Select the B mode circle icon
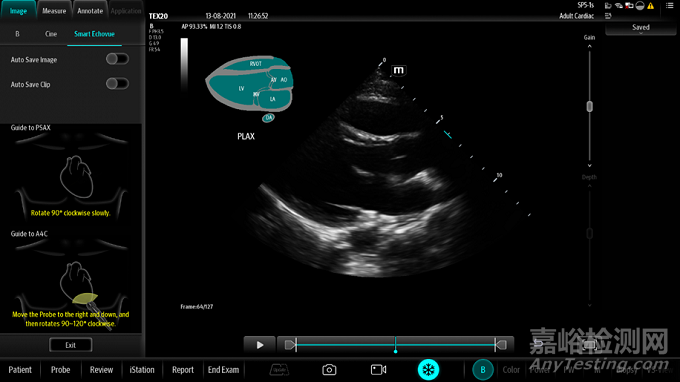680x382 pixels. (x=482, y=369)
